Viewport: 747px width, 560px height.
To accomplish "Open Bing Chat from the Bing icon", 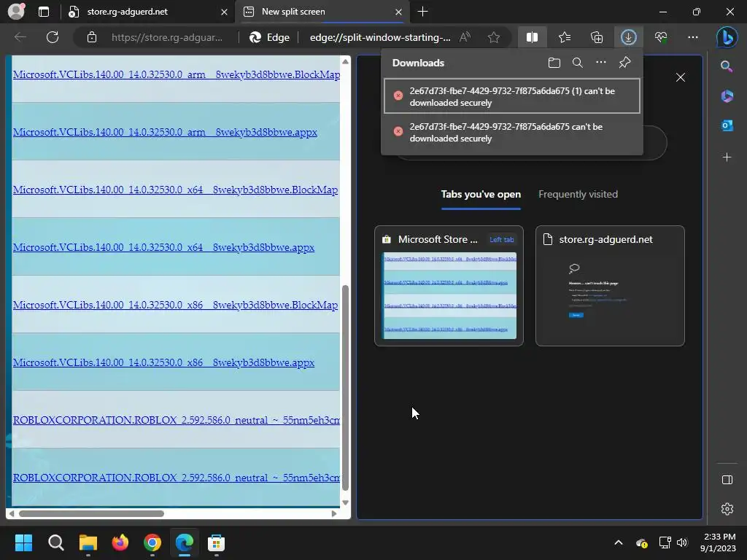I will (727, 37).
